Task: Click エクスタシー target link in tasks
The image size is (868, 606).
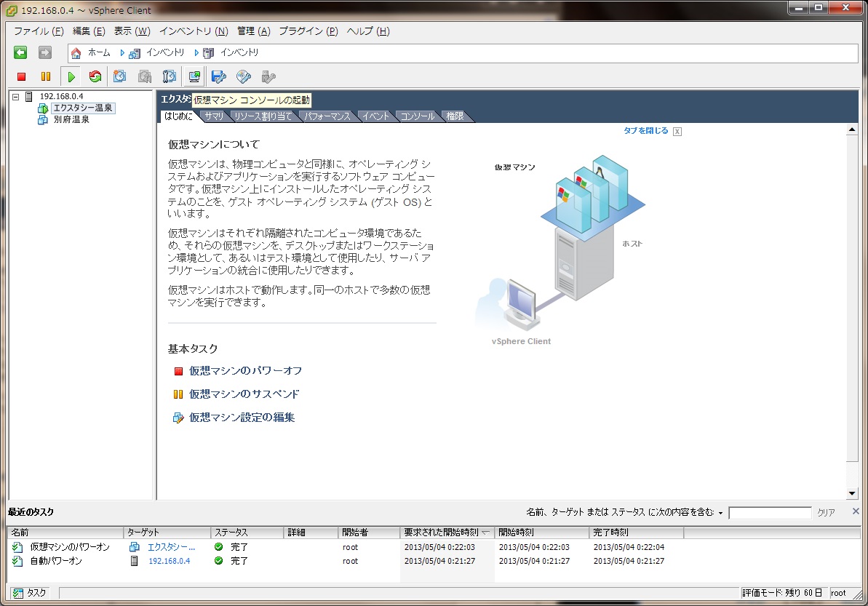Action: [x=171, y=547]
